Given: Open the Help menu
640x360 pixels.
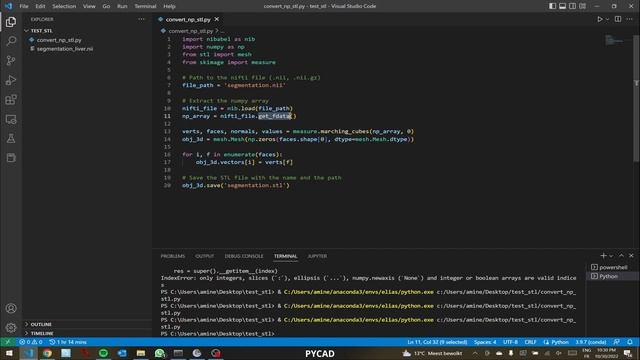Looking at the screenshot, I should click(x=169, y=6).
